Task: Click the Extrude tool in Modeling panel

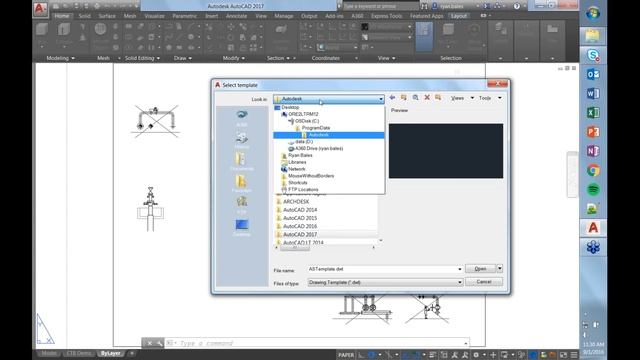Action: pyautogui.click(x=64, y=30)
